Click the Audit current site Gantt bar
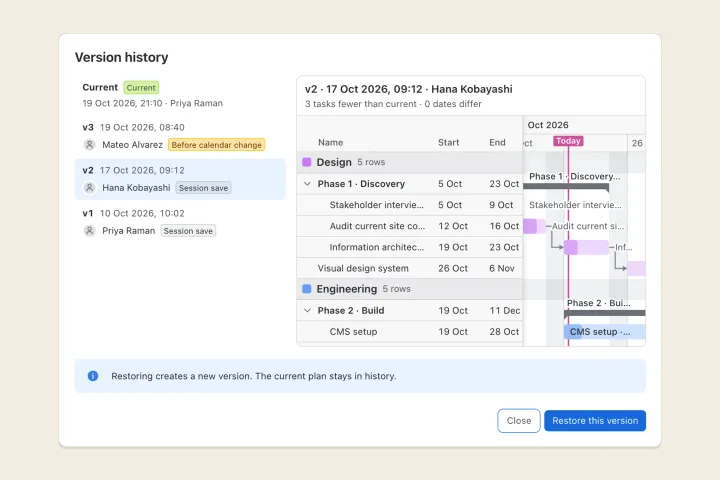 tap(534, 226)
